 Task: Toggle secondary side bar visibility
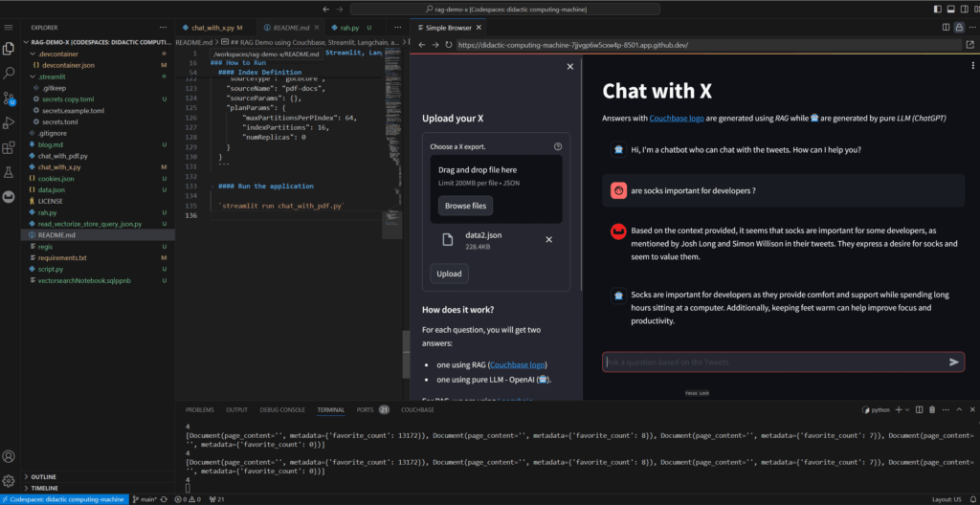click(963, 10)
